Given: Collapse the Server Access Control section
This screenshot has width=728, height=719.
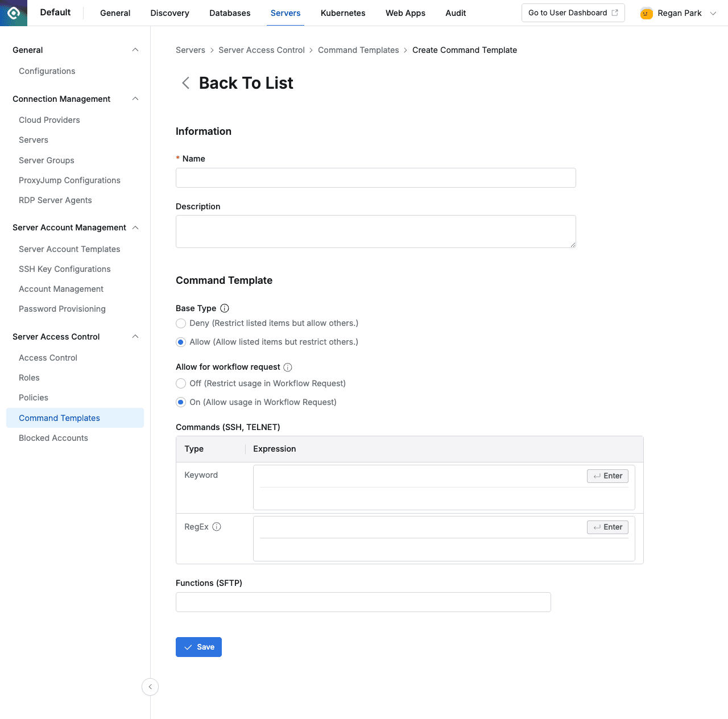Looking at the screenshot, I should point(135,336).
